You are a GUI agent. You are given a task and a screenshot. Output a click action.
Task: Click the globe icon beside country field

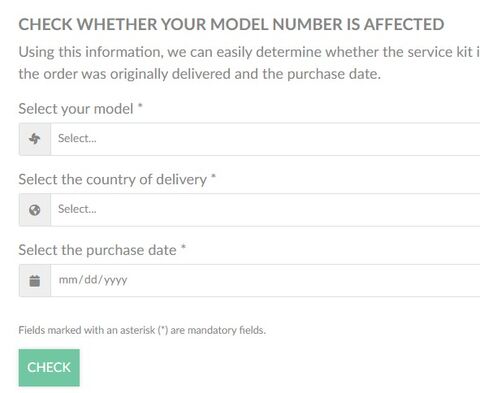(x=35, y=210)
